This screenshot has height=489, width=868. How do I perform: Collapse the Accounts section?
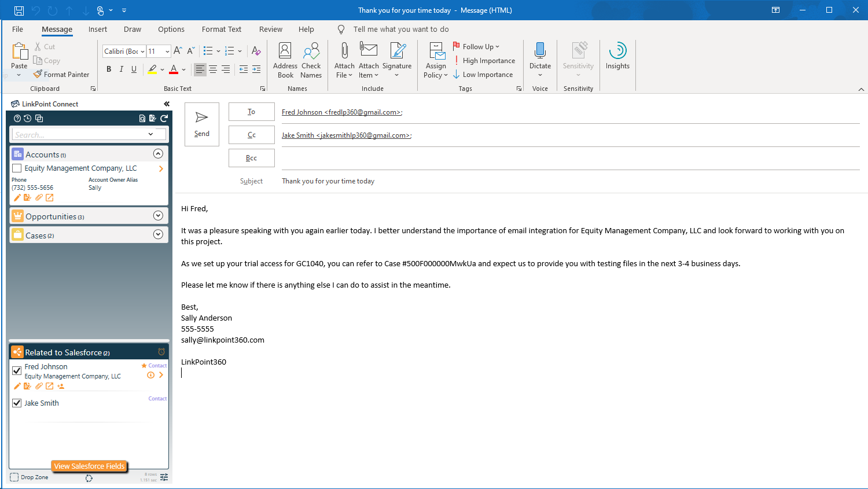158,154
